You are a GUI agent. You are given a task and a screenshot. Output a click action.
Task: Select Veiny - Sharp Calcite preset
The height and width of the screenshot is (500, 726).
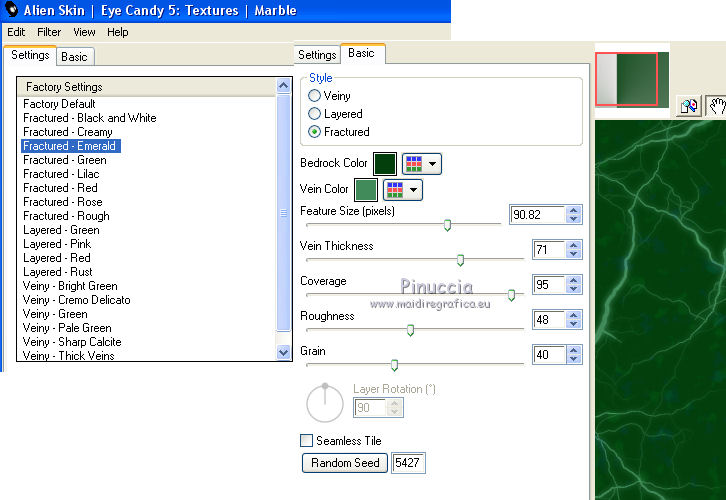pyautogui.click(x=72, y=342)
